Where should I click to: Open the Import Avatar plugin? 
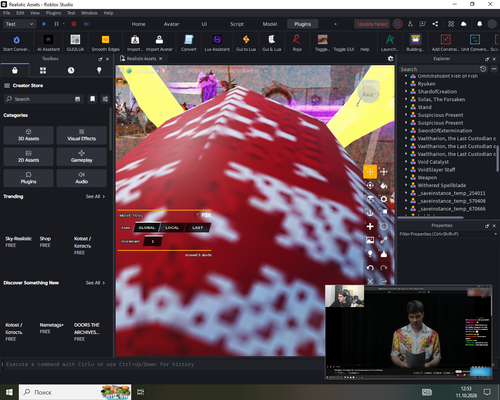(159, 43)
